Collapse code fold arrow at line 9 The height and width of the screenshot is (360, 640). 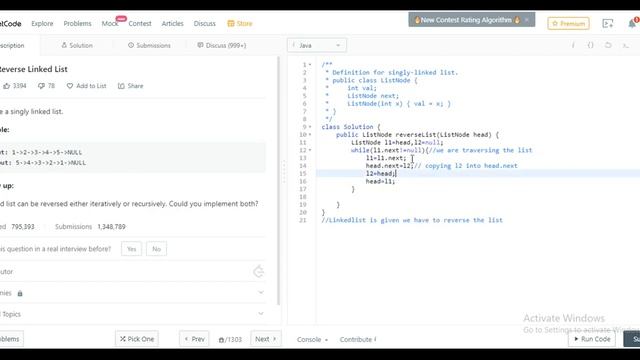(310, 127)
